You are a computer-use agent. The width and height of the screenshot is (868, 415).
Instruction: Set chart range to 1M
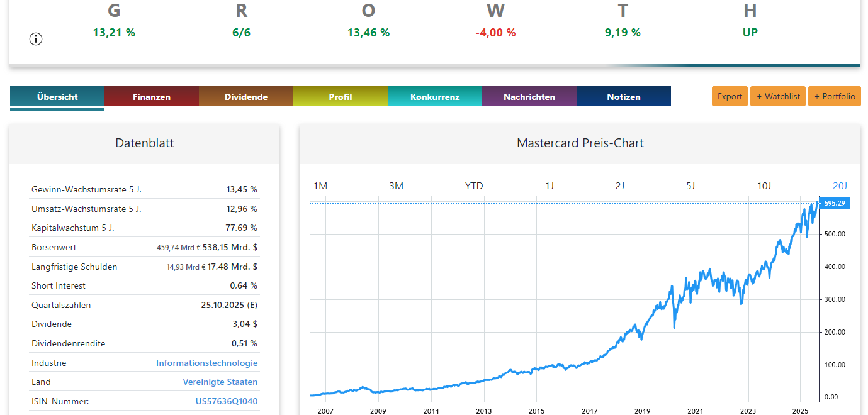(320, 186)
